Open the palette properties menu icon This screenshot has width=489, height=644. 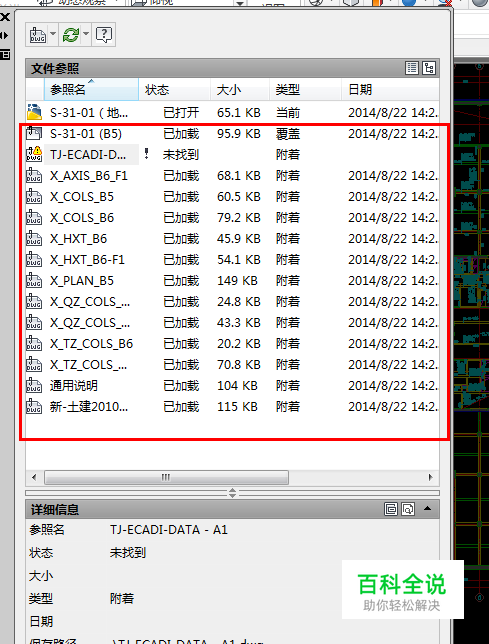[x=5, y=54]
